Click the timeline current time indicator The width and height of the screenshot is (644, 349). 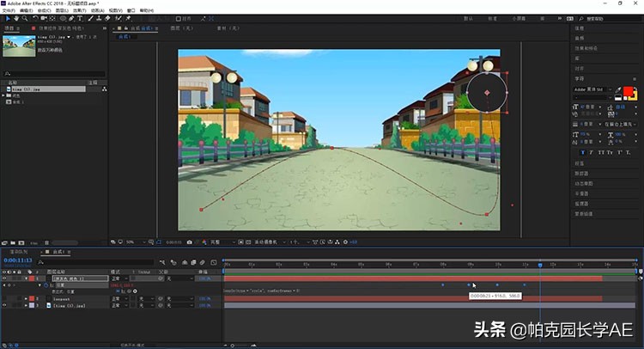[x=540, y=265]
